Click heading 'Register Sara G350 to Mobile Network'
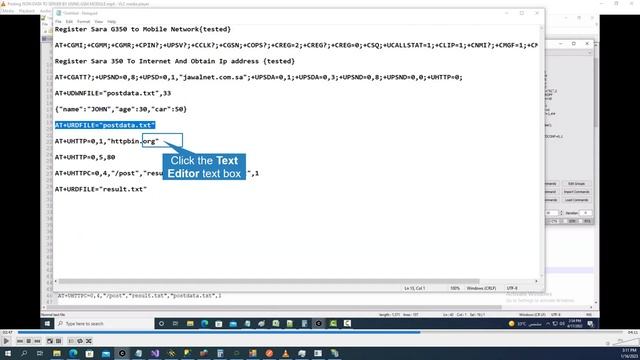640x360 pixels. tap(143, 29)
